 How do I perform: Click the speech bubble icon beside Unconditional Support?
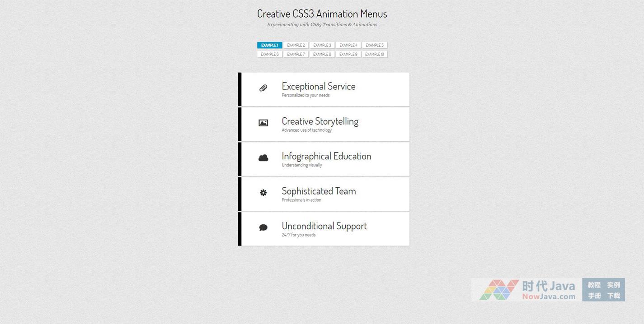[263, 227]
